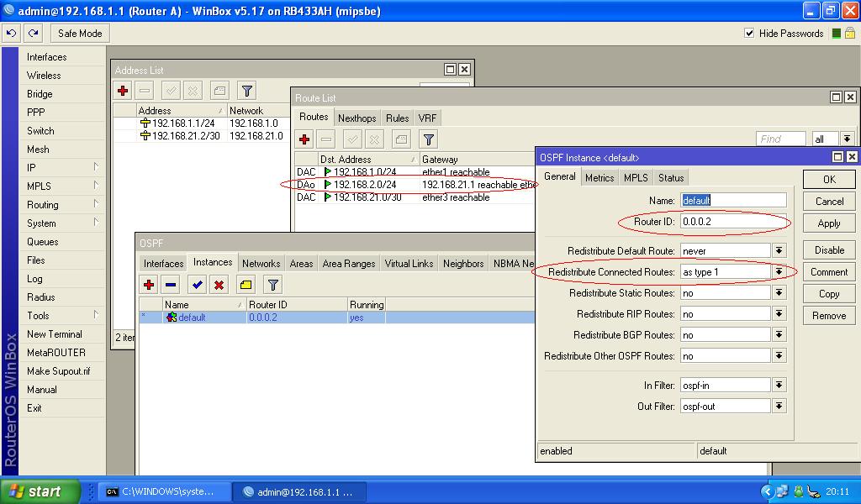Click the Safe Mode button
The width and height of the screenshot is (861, 504).
(80, 34)
